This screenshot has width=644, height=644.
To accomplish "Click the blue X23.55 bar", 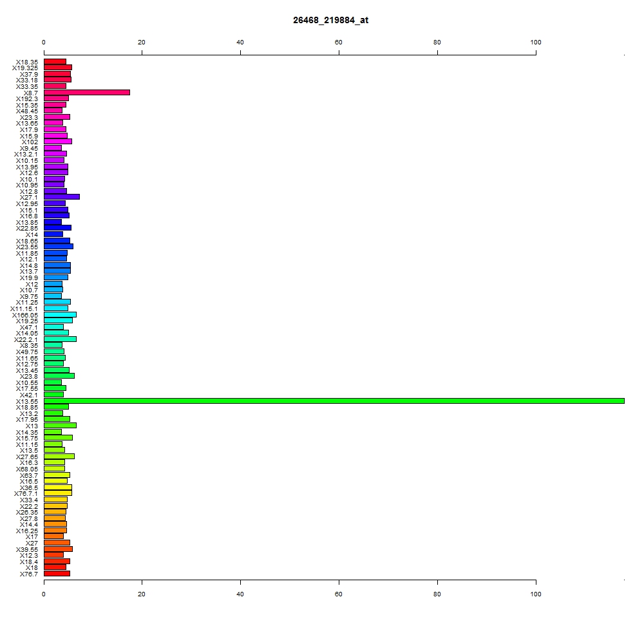I will [59, 246].
